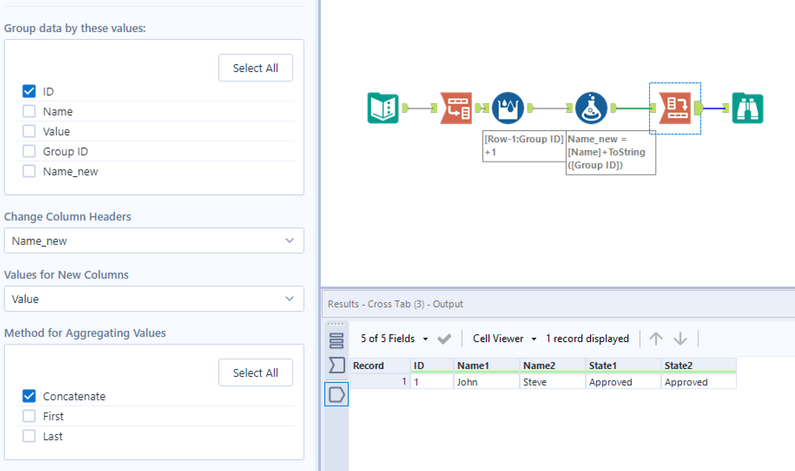Open the 5 of 5 Fields dropdown
Image resolution: width=795 pixels, height=471 pixels.
(394, 339)
